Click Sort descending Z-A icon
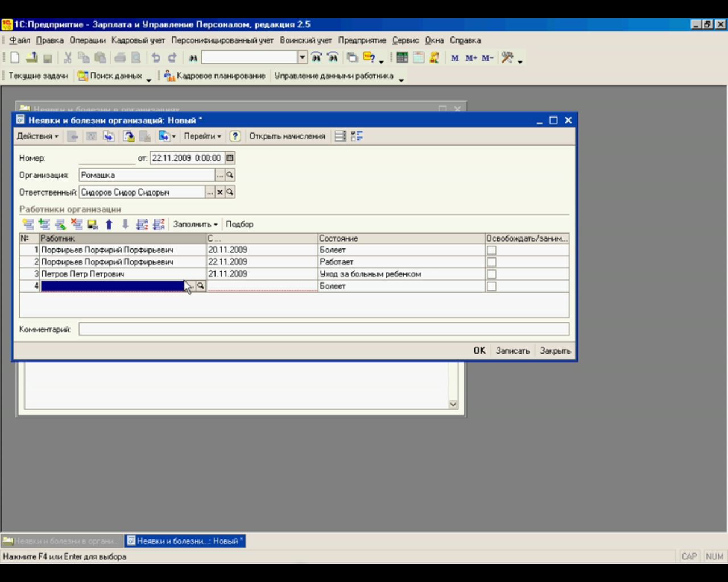The width and height of the screenshot is (728, 582). click(159, 224)
